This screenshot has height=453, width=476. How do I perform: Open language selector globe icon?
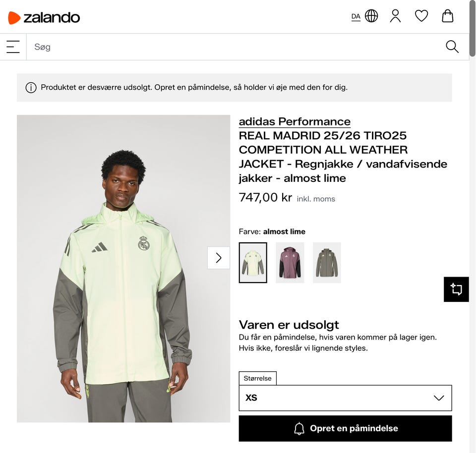pyautogui.click(x=371, y=16)
